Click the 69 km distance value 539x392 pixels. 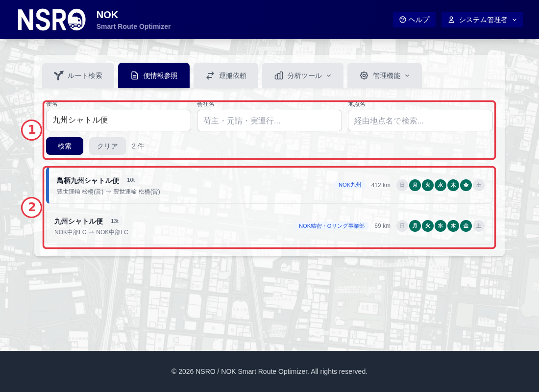coord(382,226)
